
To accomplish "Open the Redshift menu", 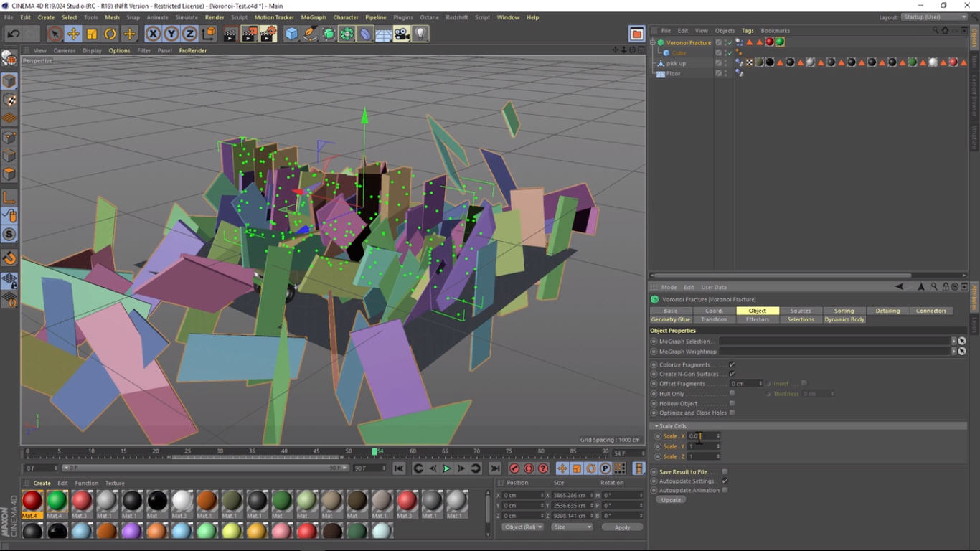I will 456,17.
